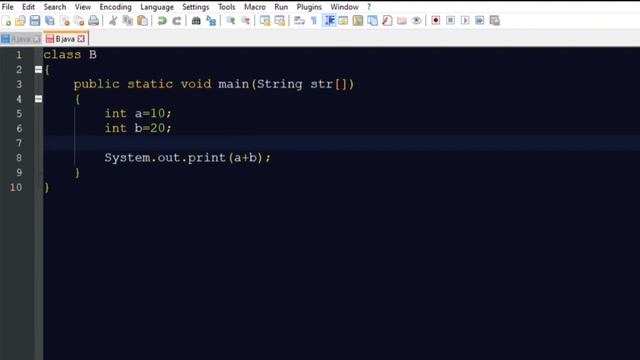Start macro recording with the red dot

pos(436,20)
